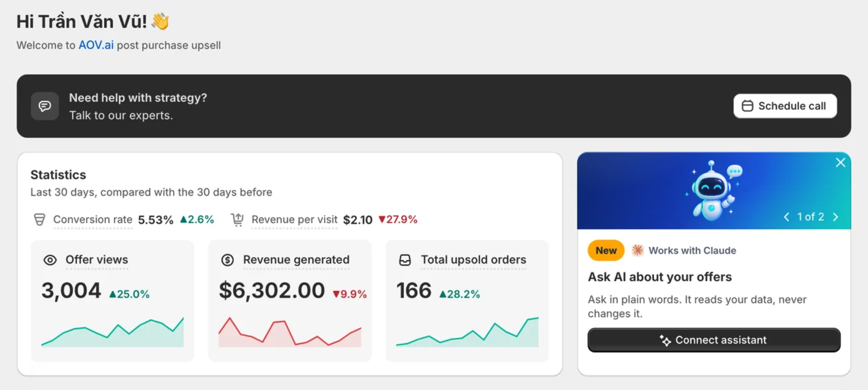This screenshot has height=390, width=868.
Task: Click the Total upsold orders trend chart
Action: click(x=468, y=332)
